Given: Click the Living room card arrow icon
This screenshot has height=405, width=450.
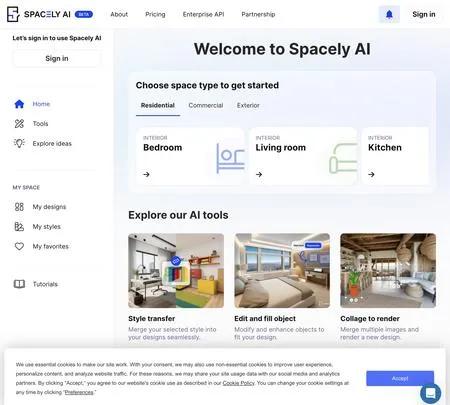Looking at the screenshot, I should coord(259,174).
